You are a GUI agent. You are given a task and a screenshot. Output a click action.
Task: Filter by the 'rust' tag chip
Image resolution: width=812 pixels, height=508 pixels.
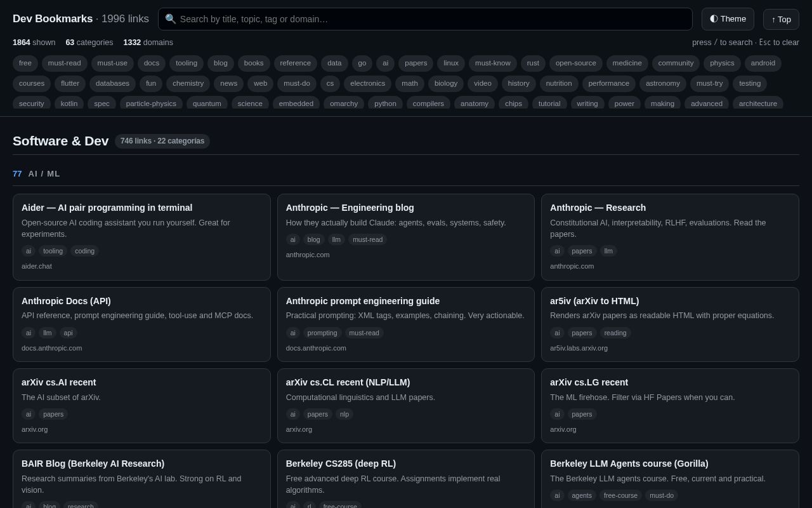click(533, 63)
